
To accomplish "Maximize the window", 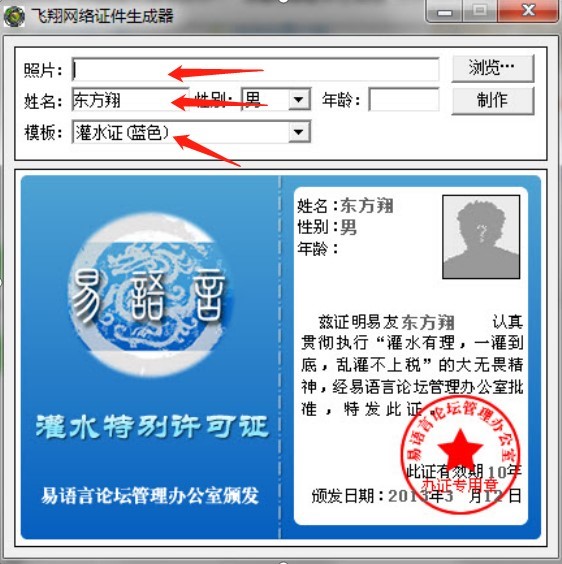I will [480, 12].
